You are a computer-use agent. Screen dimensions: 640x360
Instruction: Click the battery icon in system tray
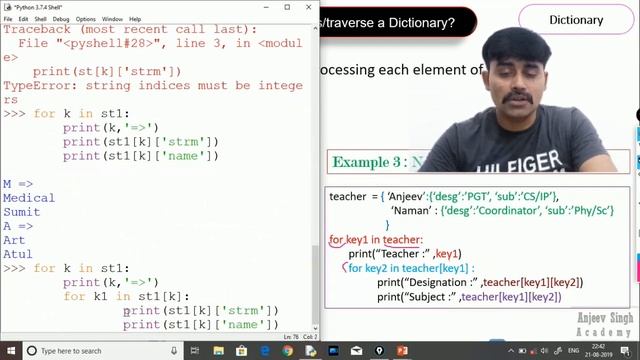point(522,351)
